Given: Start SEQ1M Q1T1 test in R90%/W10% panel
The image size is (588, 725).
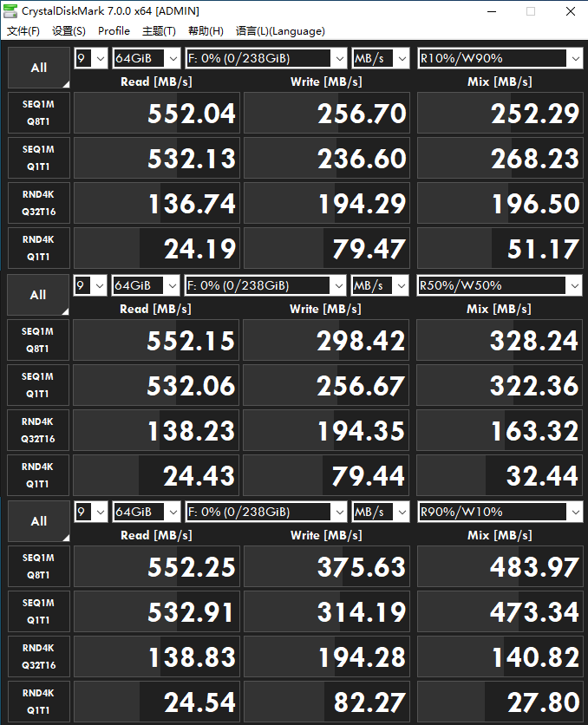Looking at the screenshot, I should pyautogui.click(x=39, y=611).
